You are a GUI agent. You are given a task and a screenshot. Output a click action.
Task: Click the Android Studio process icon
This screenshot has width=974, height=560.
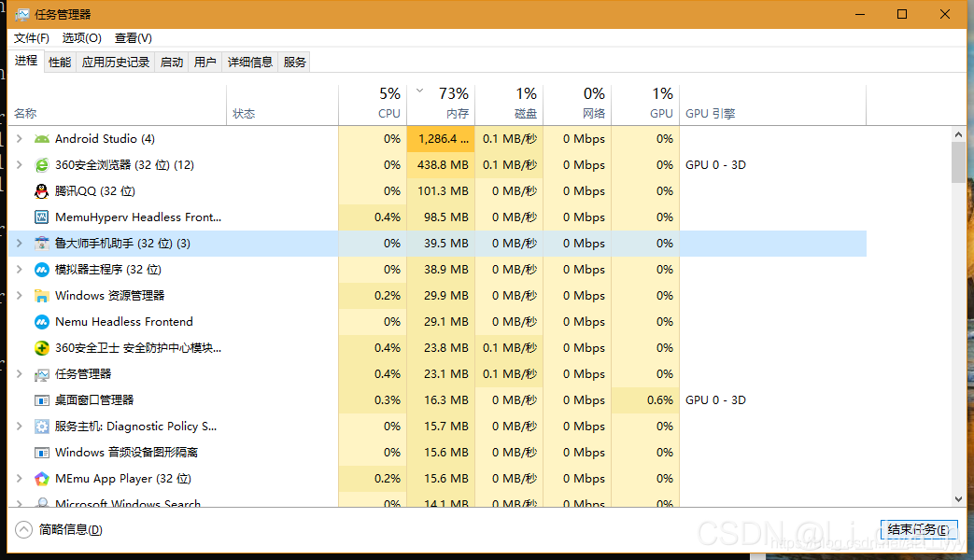point(42,139)
